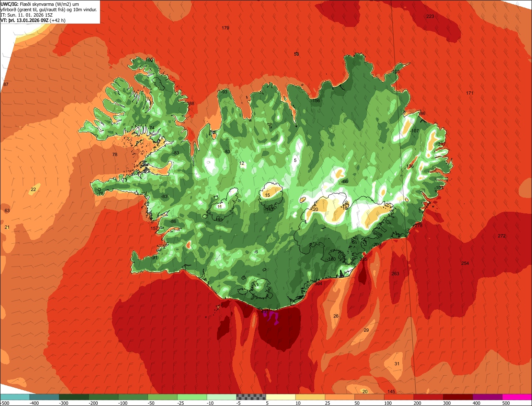Select the orange 50 to 100 legend swatch
The width and height of the screenshot is (532, 406).
click(369, 397)
